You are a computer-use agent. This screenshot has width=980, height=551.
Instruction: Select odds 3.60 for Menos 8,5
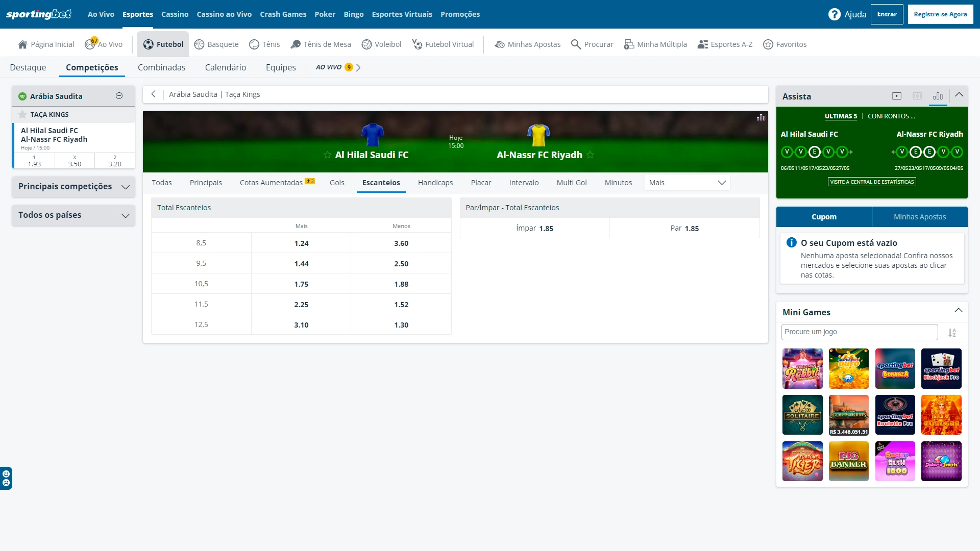tap(401, 243)
